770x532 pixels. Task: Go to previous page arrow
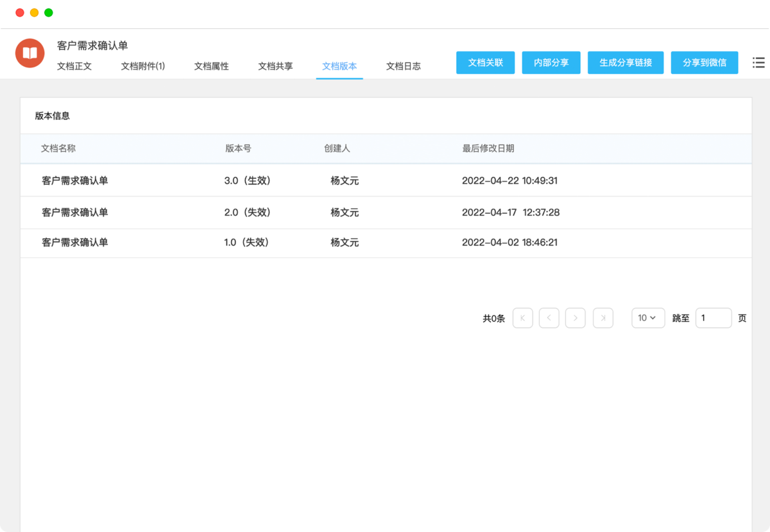point(549,318)
